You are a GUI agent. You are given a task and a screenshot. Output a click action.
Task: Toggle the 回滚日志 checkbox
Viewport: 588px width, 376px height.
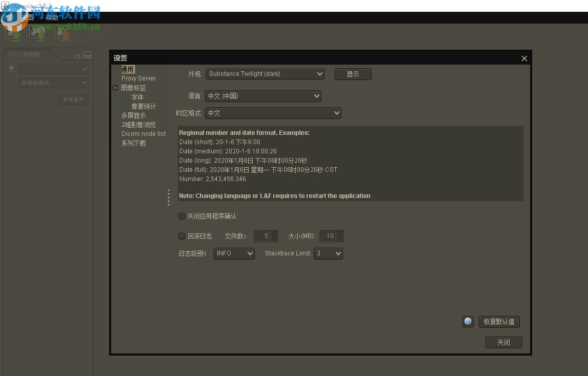(x=181, y=236)
